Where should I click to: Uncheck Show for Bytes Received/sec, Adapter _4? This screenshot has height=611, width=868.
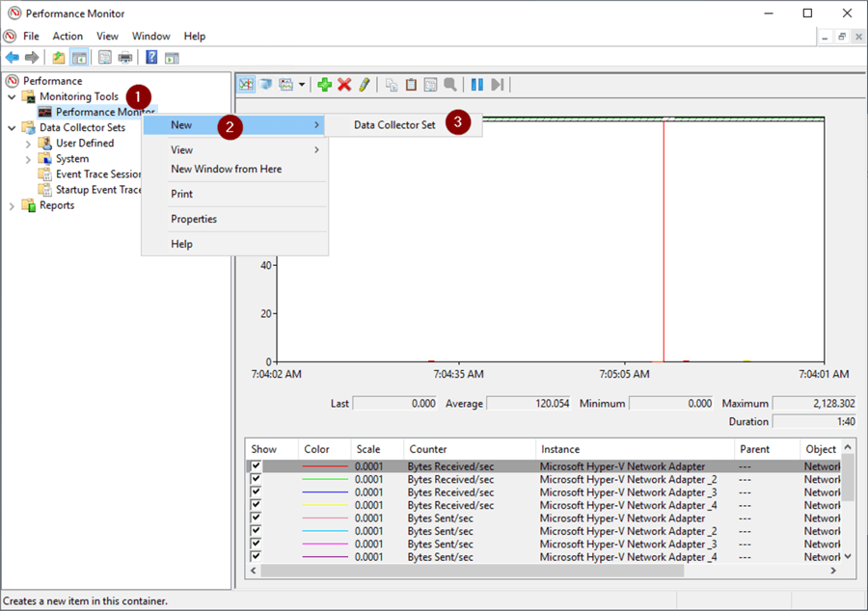256,505
